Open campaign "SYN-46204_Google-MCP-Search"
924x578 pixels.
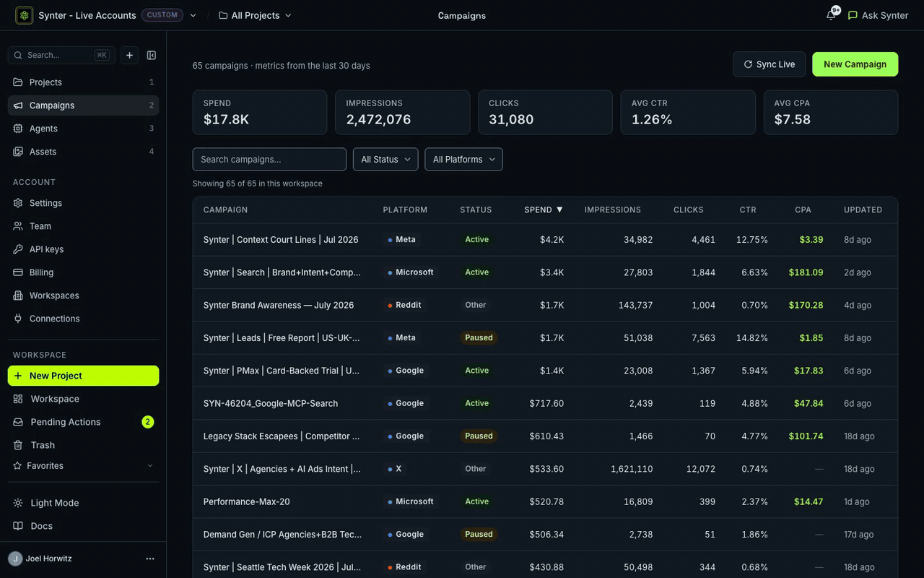click(x=271, y=403)
